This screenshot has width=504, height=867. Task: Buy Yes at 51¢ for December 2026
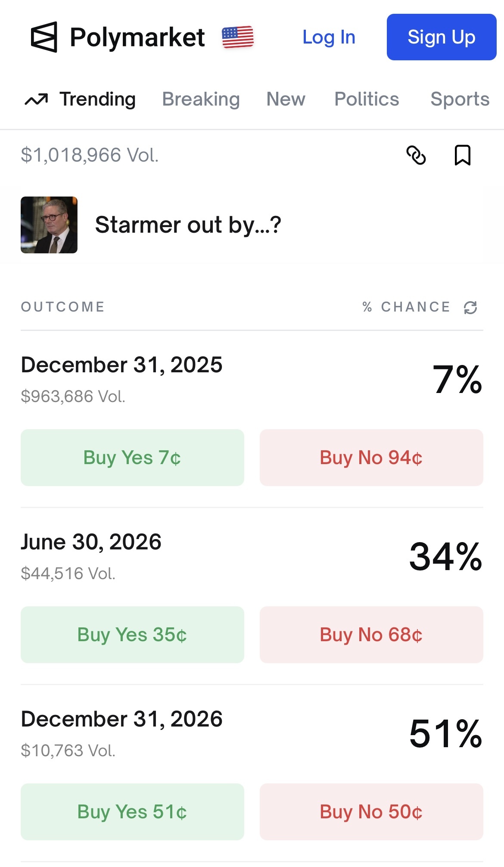tap(132, 812)
